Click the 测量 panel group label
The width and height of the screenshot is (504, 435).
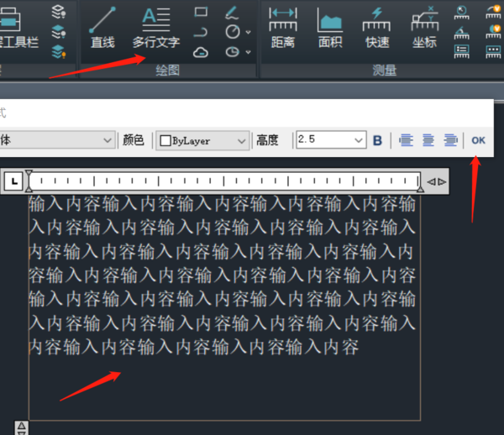(385, 70)
